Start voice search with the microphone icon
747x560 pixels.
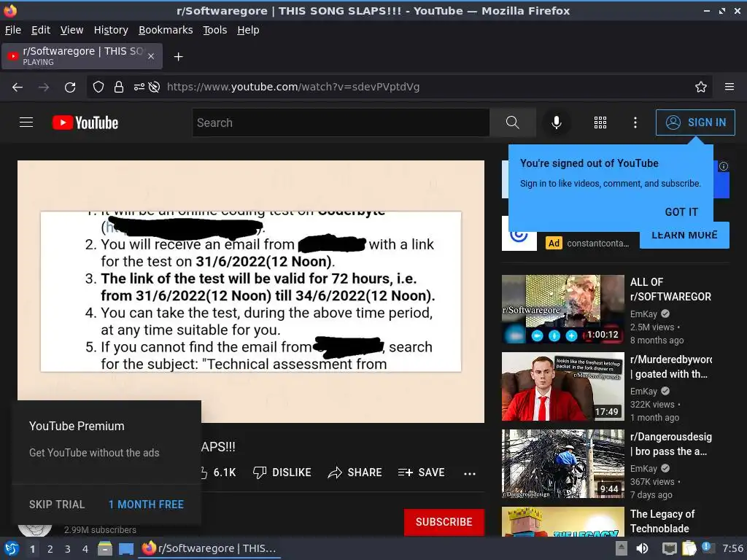[x=556, y=122]
